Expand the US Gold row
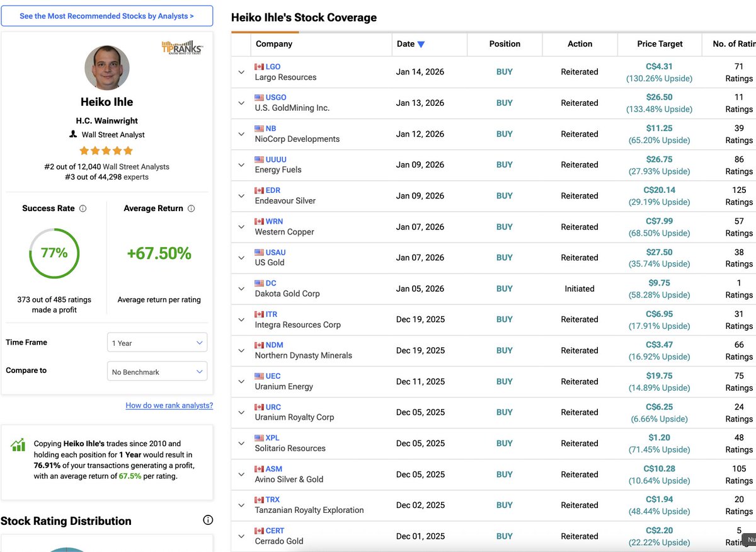 (241, 257)
